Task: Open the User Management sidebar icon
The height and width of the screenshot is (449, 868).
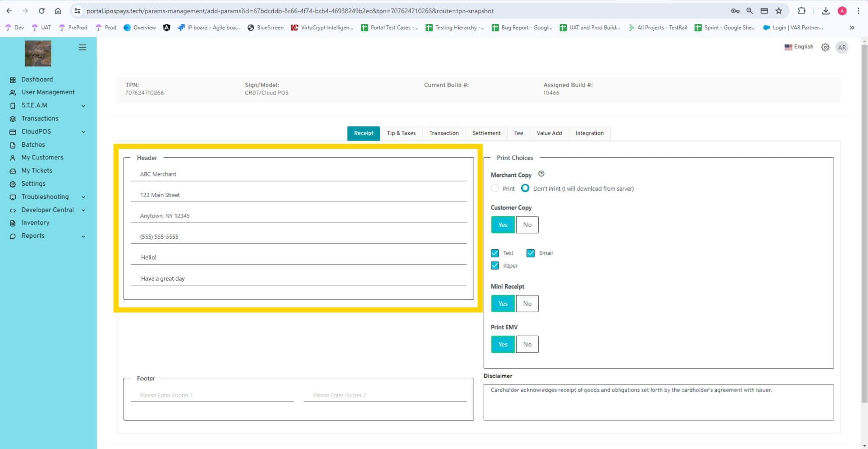Action: [13, 92]
